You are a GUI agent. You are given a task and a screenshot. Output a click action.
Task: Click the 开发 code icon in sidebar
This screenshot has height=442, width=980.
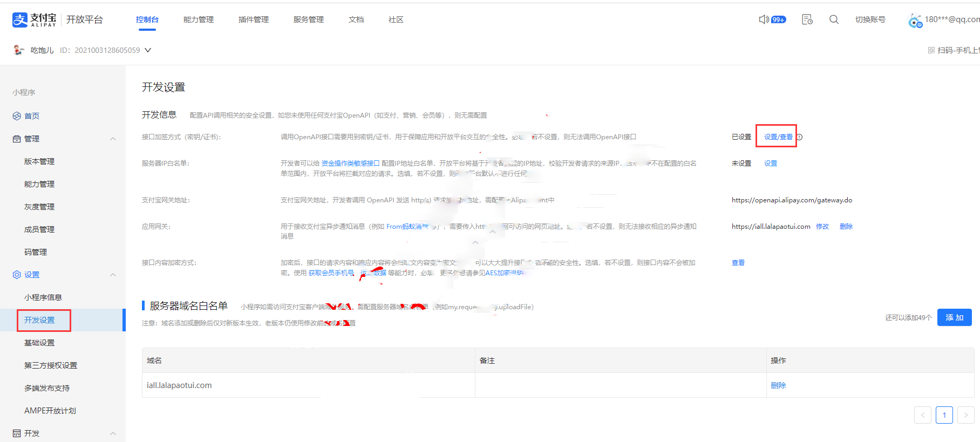point(17,433)
